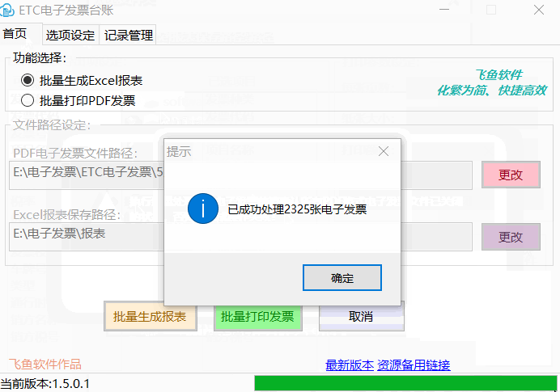Click the 功能选择: group label

[40, 57]
